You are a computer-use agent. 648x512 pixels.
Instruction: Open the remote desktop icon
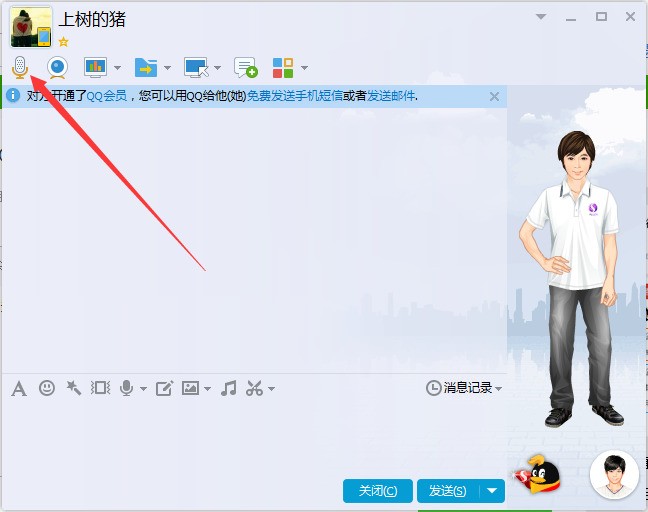pos(196,67)
